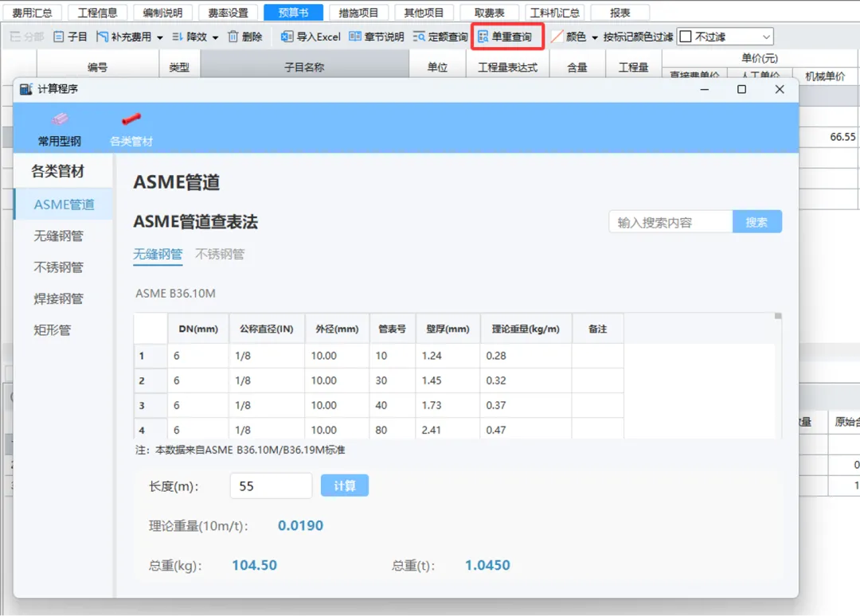
Task: Click the 外径(mm) column header
Action: tap(337, 329)
